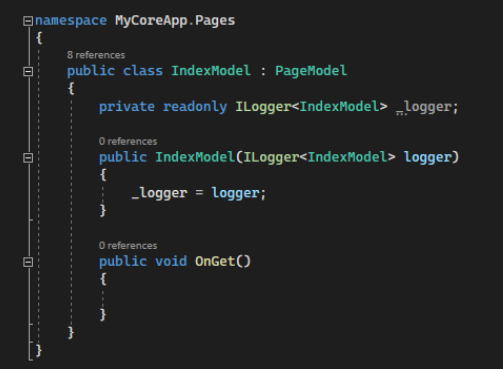The width and height of the screenshot is (503, 369).
Task: Click the PageModel base class name
Action: click(311, 71)
